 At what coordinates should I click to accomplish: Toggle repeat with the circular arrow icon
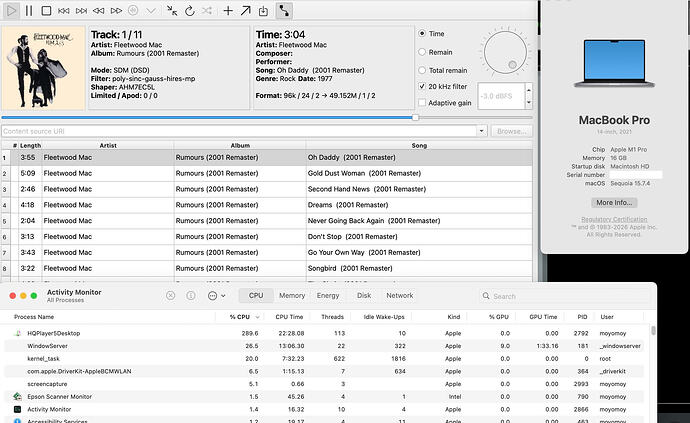[x=190, y=11]
